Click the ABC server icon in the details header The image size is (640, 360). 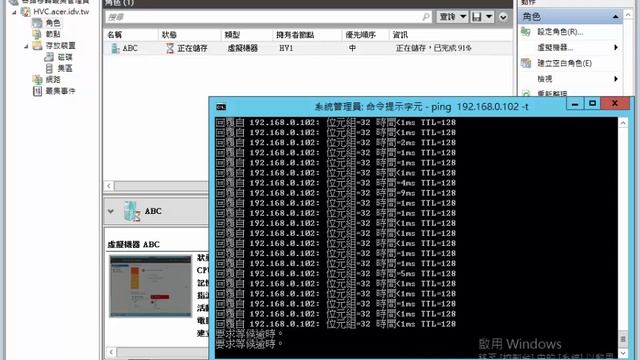coord(131,211)
